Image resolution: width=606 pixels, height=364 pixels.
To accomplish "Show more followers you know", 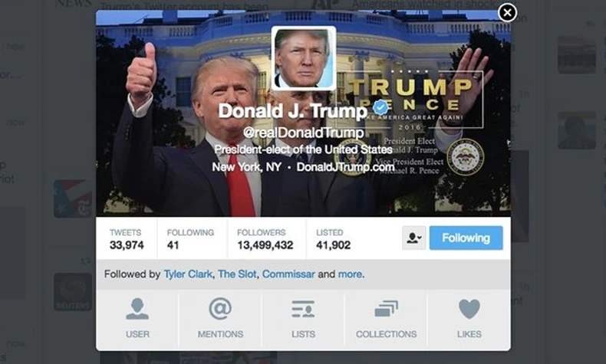I will (x=350, y=274).
